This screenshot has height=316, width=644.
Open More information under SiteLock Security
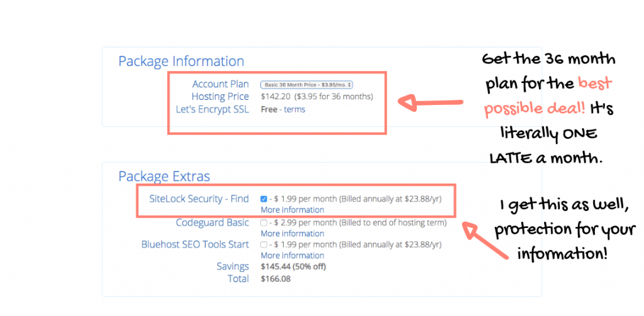[292, 210]
